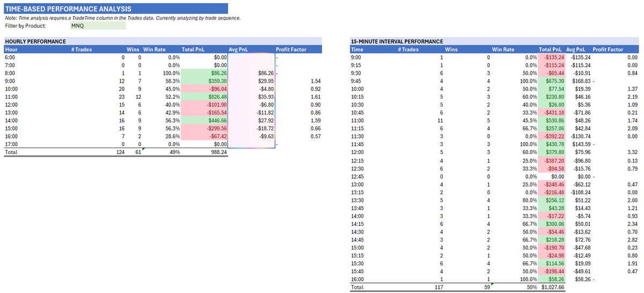Select the HOURLY PERFORMANCE section header
This screenshot has height=293, width=644.
click(163, 41)
